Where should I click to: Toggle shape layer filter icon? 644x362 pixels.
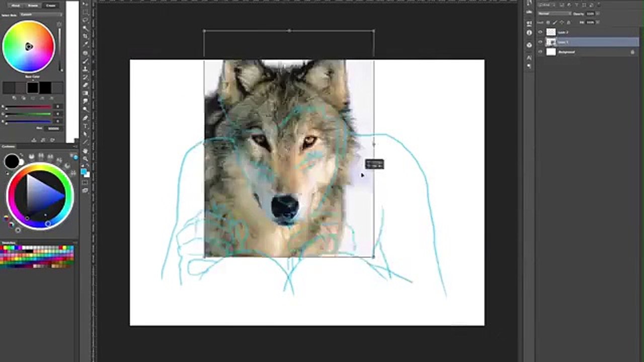click(584, 5)
